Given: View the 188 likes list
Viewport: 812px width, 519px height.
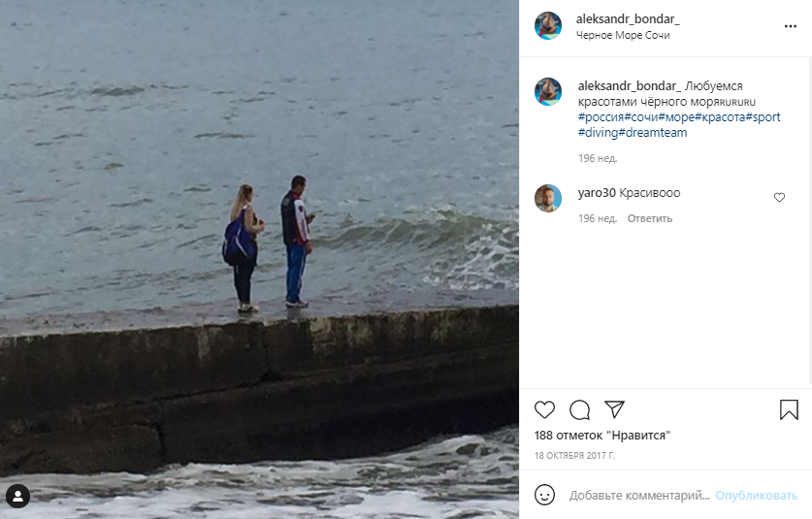Looking at the screenshot, I should [x=602, y=436].
